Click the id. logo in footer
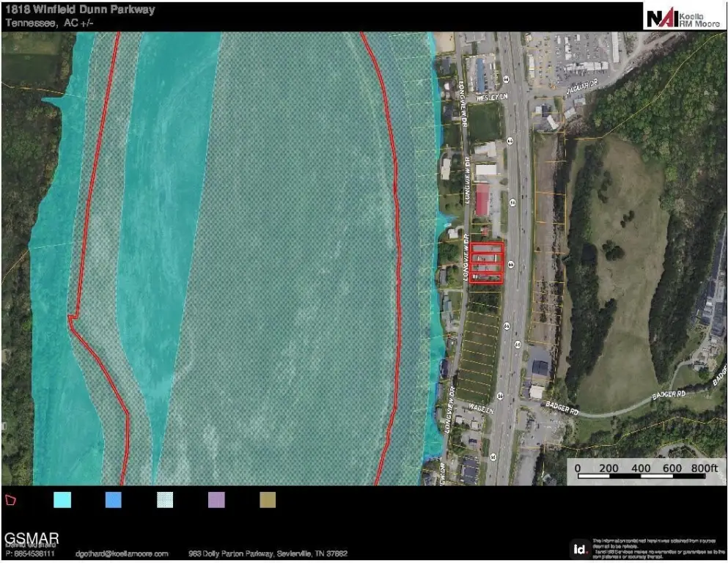The width and height of the screenshot is (728, 563). point(580,548)
